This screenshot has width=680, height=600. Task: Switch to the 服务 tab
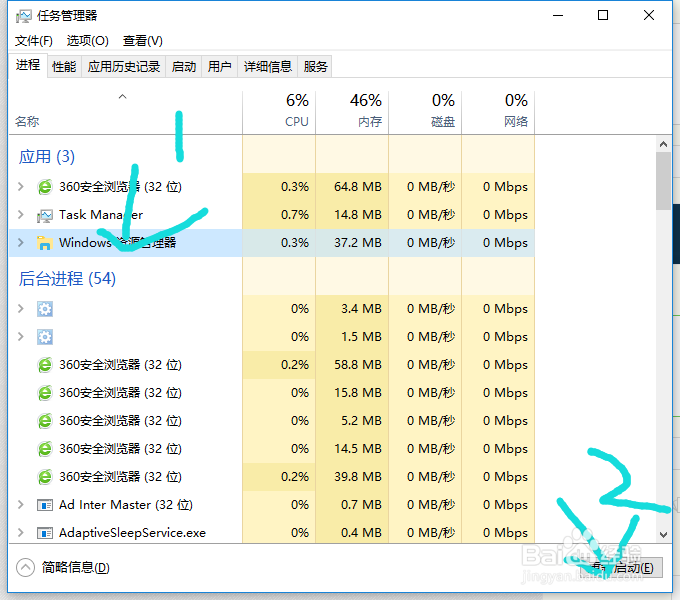click(315, 67)
